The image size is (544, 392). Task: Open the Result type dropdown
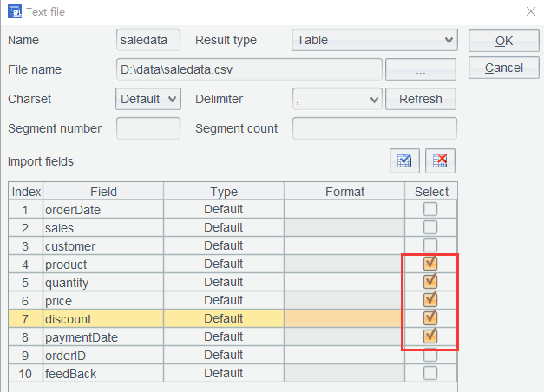374,40
